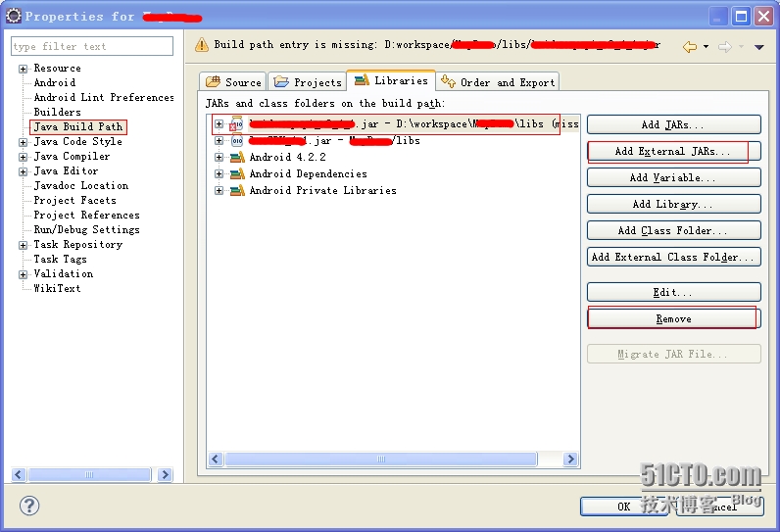Screen dimensions: 780x532
Task: Select Java Build Path item
Action: coord(78,126)
